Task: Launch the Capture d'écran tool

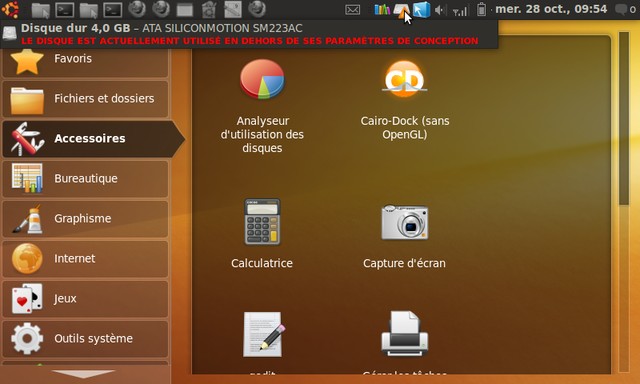Action: 404,236
